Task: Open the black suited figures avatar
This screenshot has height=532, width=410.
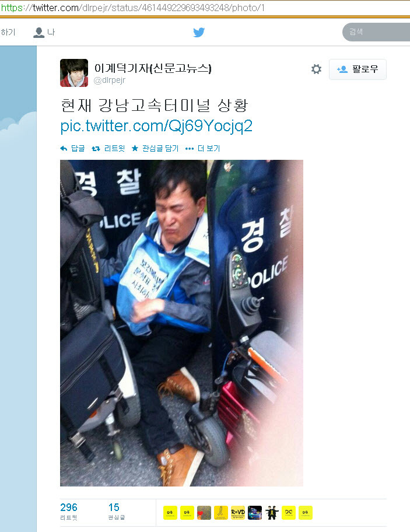Action: [272, 513]
